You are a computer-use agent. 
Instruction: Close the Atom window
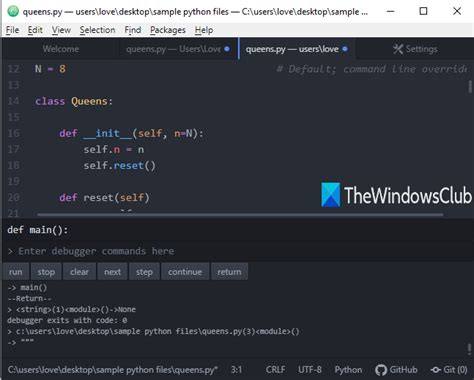[x=457, y=11]
